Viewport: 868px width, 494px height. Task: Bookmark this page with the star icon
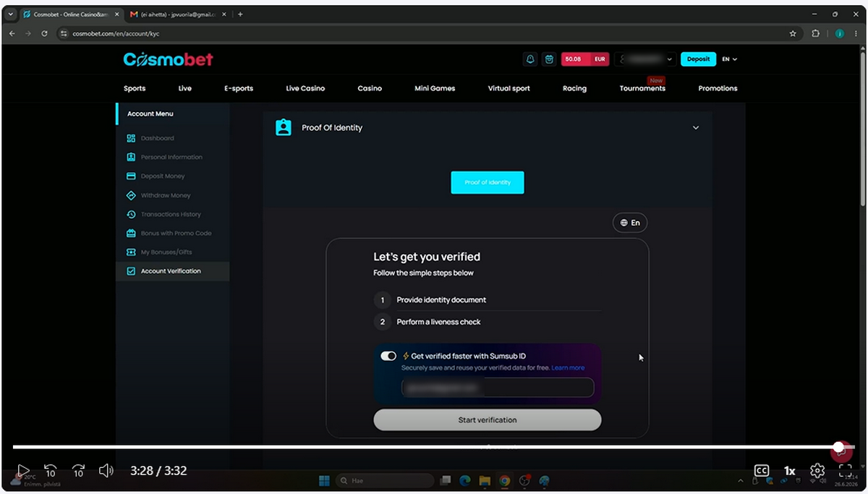tap(793, 33)
